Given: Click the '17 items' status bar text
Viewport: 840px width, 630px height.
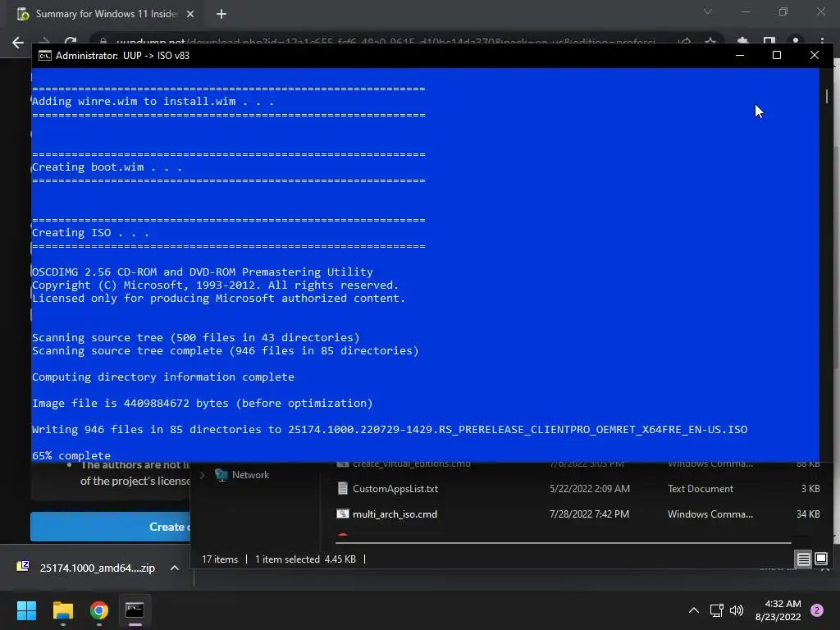Looking at the screenshot, I should coord(220,559).
